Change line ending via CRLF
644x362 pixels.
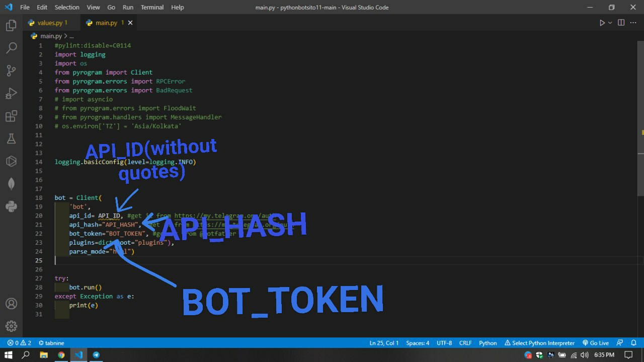(x=465, y=343)
